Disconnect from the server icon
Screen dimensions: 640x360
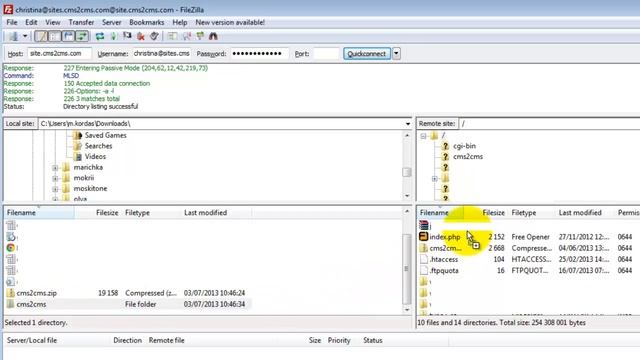pyautogui.click(x=141, y=36)
